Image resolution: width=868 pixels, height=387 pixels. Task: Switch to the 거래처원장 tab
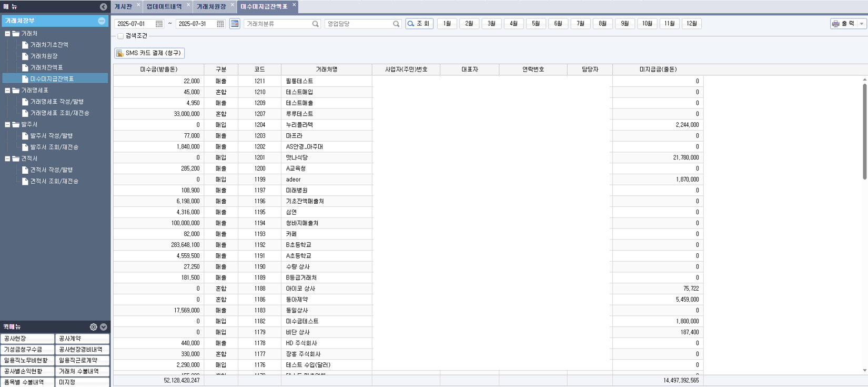pyautogui.click(x=211, y=7)
